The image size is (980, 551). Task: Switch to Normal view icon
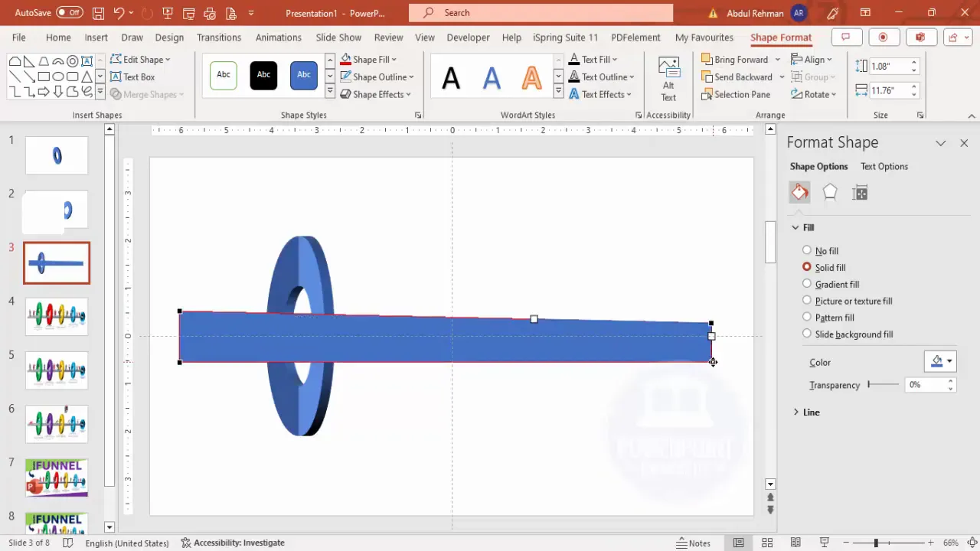coord(738,543)
